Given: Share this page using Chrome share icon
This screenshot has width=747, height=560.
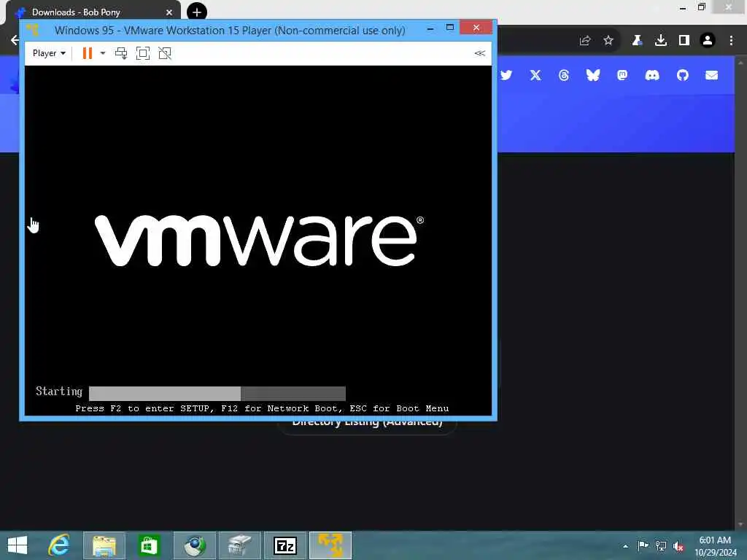Looking at the screenshot, I should click(x=585, y=41).
